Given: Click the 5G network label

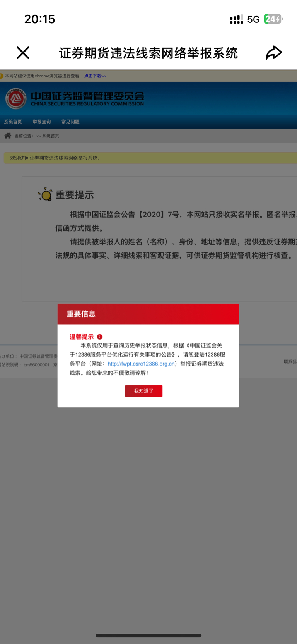Looking at the screenshot, I should pyautogui.click(x=253, y=19).
